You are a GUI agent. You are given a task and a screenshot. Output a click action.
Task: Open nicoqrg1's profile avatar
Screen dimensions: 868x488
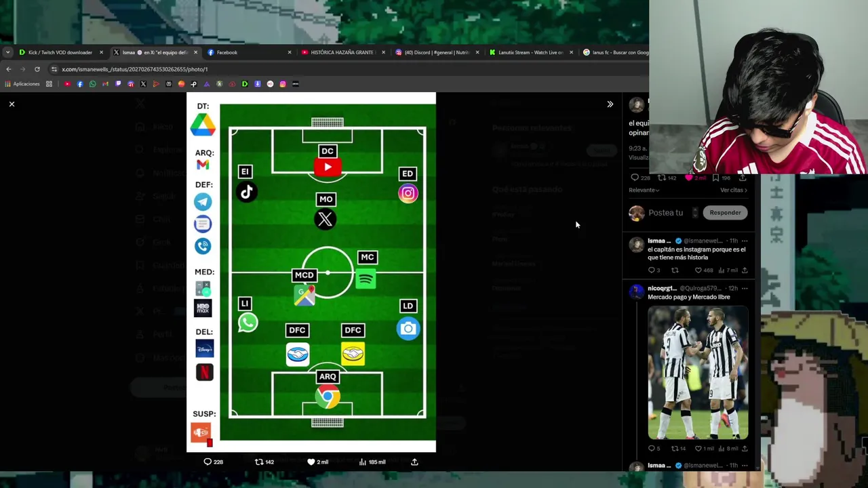636,292
